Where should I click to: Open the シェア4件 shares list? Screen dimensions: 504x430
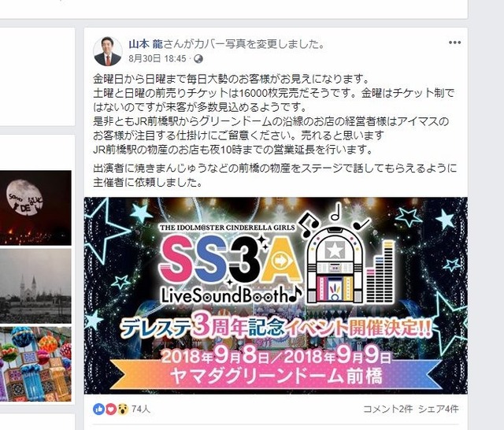438,409
